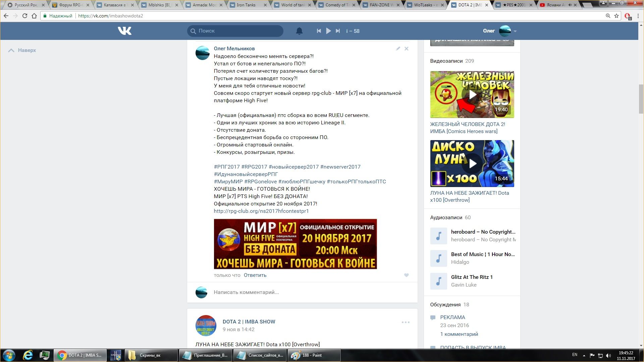
Task: Open the #RPGonelove hashtag
Action: click(260, 182)
